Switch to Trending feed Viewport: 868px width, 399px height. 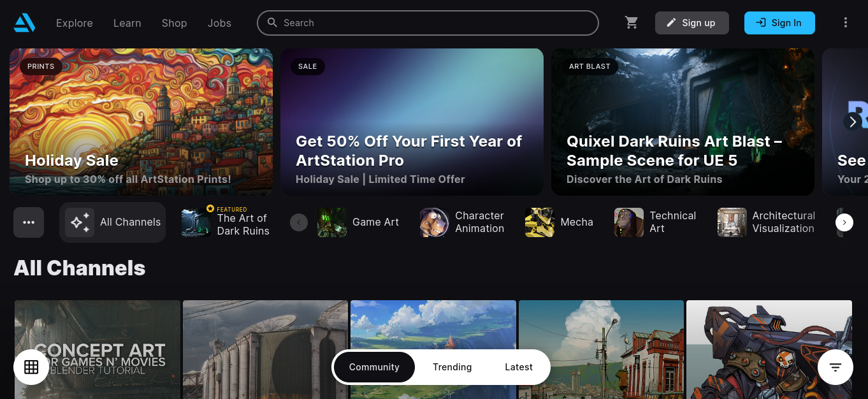pyautogui.click(x=452, y=367)
